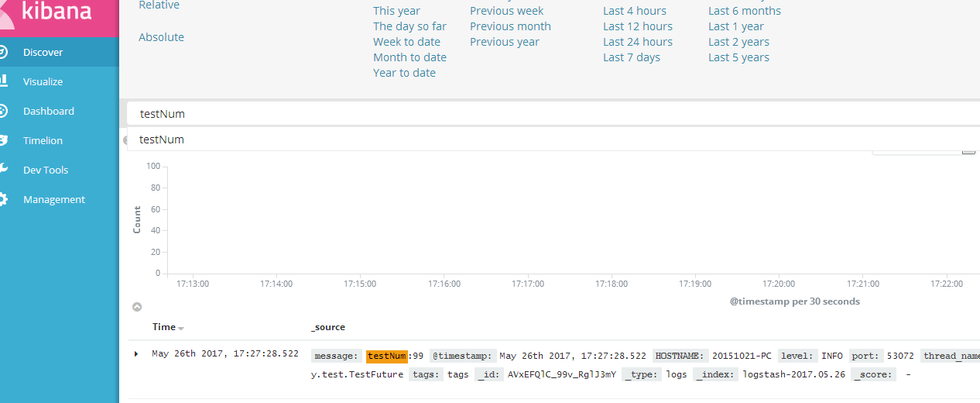
Task: Click the HOSTNAME: field label
Action: 680,356
